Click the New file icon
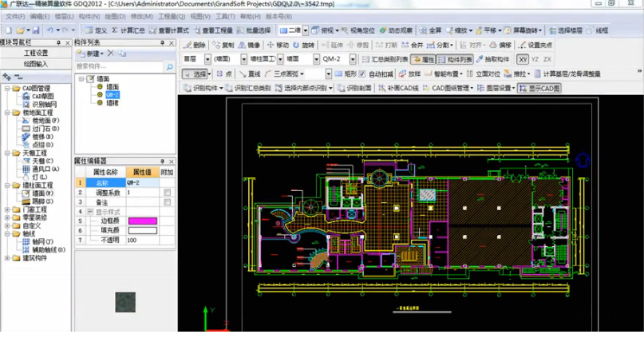 click(x=8, y=30)
